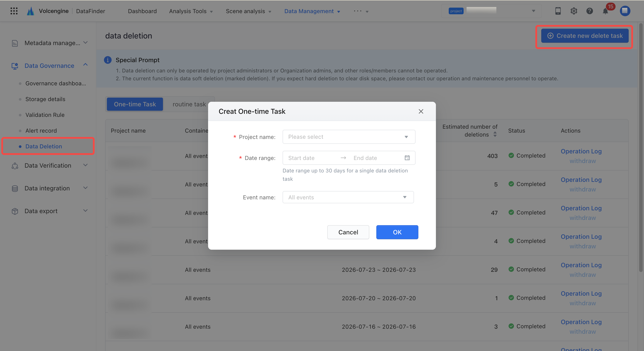Click Cancel in the task dialog
The image size is (644, 351).
(x=348, y=232)
